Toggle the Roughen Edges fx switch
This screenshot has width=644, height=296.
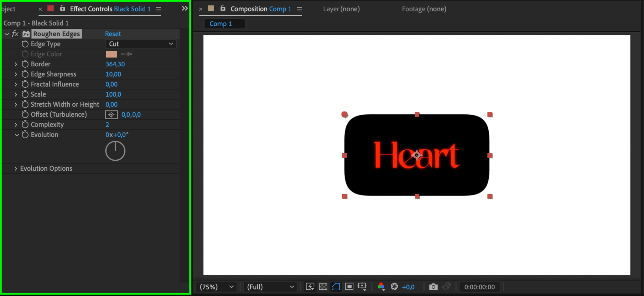(15, 33)
